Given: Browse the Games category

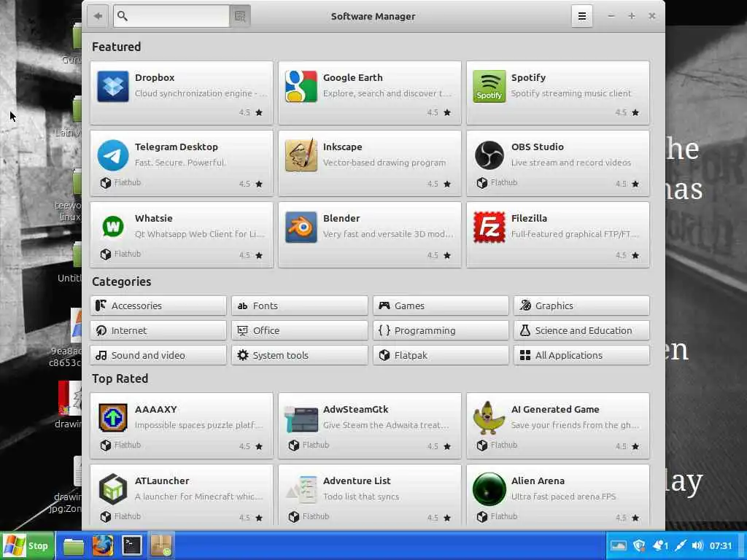Looking at the screenshot, I should (441, 306).
